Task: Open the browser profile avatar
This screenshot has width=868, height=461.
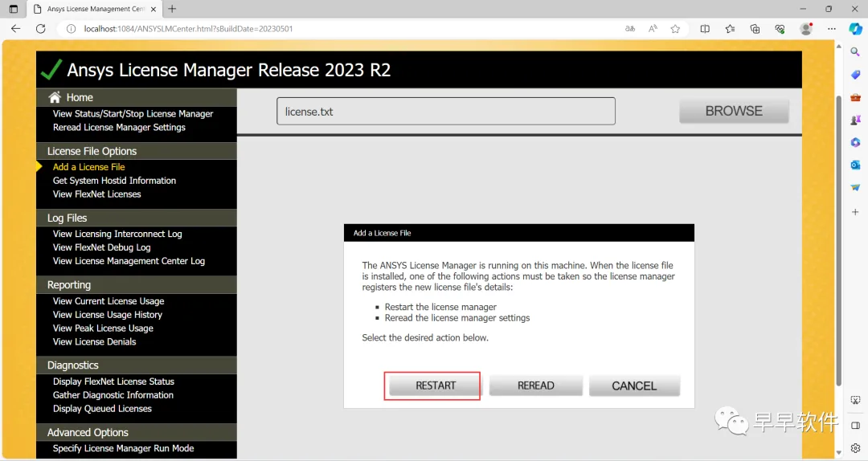Action: click(806, 29)
